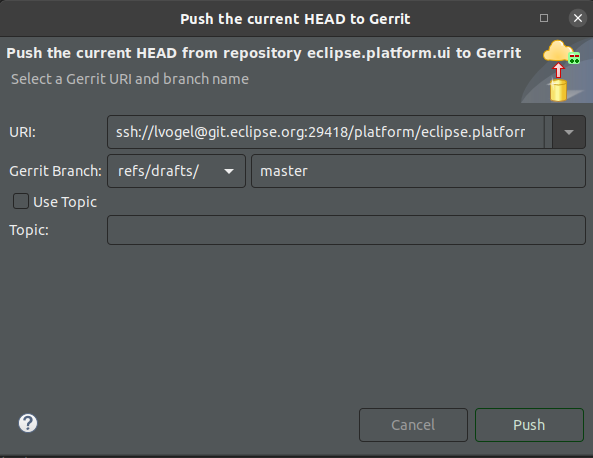Screen dimensions: 593x458
Task: Click the Push button
Action: 529,425
